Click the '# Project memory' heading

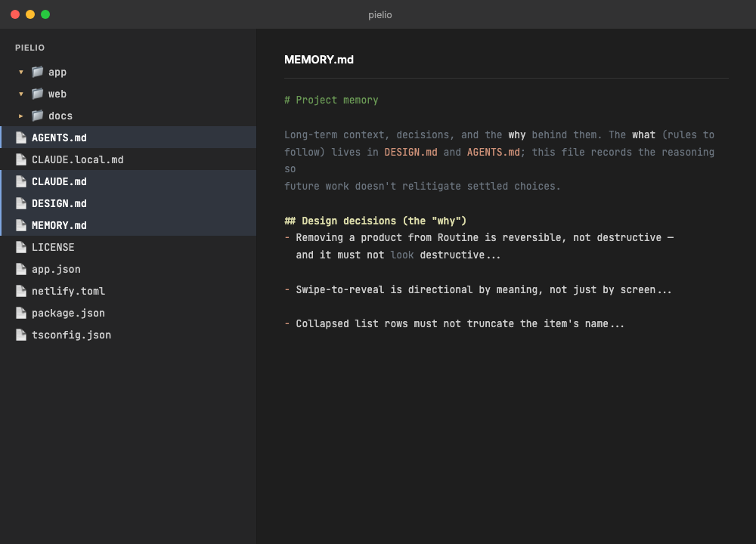click(331, 100)
